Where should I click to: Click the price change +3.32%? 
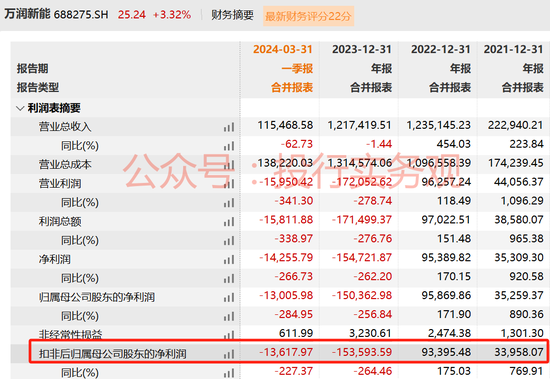(x=172, y=15)
